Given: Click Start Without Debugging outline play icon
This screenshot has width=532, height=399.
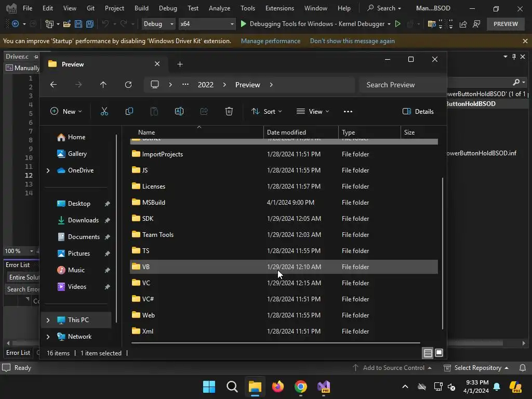Looking at the screenshot, I should coord(398,24).
